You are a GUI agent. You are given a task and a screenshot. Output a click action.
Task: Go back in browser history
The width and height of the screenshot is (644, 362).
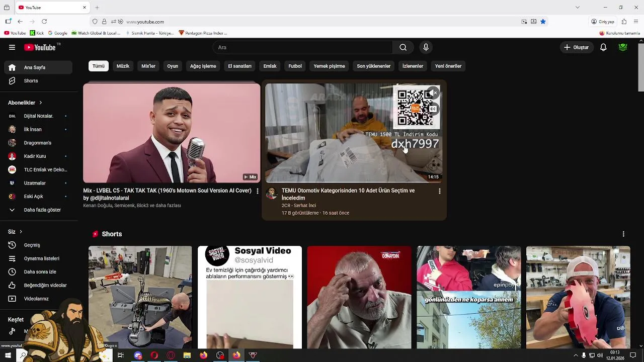point(20,22)
